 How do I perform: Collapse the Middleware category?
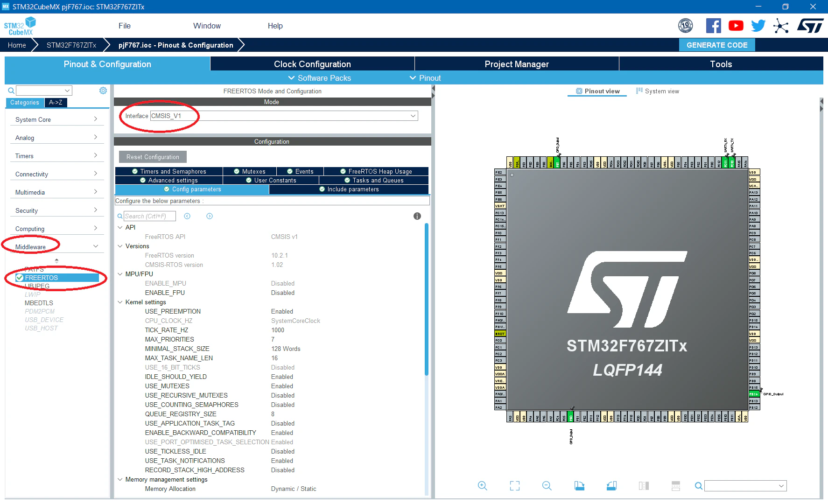tap(56, 247)
